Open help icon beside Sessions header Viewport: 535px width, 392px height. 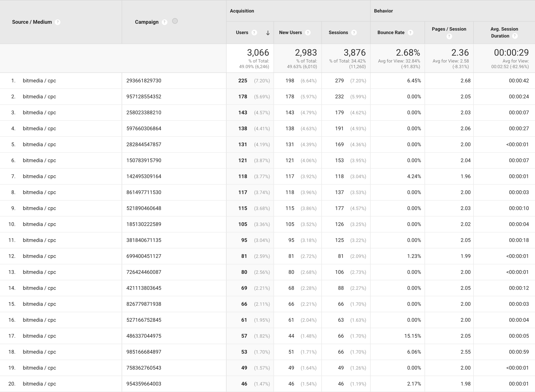354,33
